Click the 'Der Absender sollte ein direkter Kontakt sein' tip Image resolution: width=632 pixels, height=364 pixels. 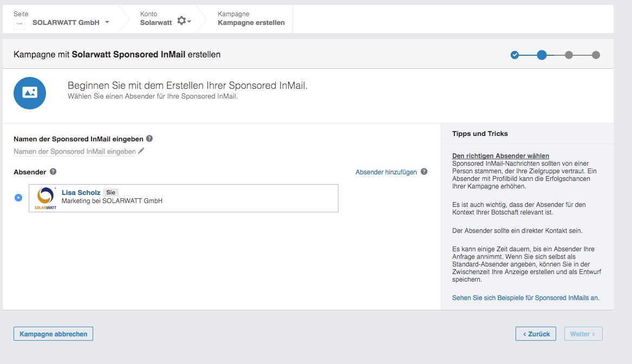(517, 231)
